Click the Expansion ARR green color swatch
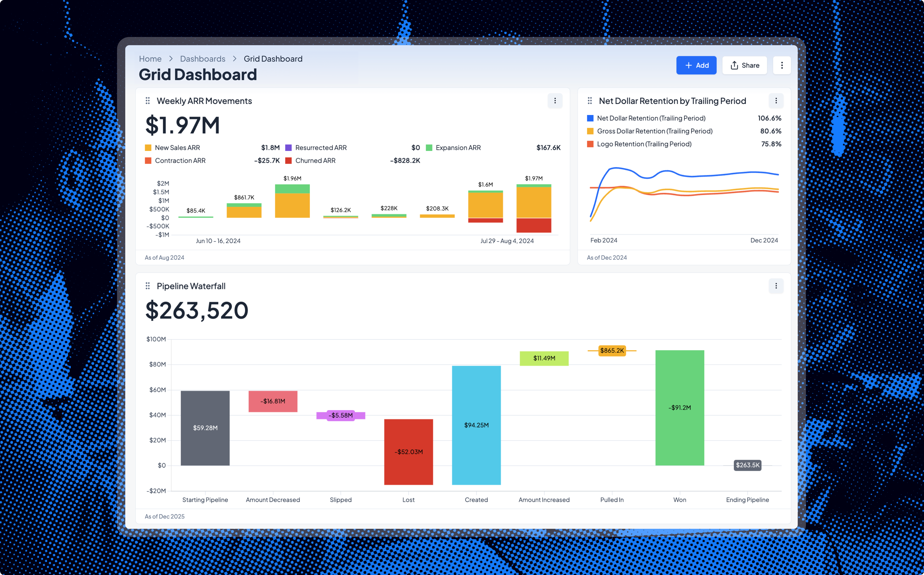The height and width of the screenshot is (575, 924). (429, 148)
